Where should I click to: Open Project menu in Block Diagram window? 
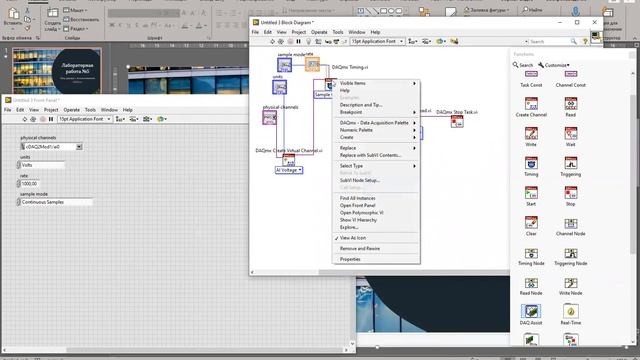pyautogui.click(x=298, y=32)
